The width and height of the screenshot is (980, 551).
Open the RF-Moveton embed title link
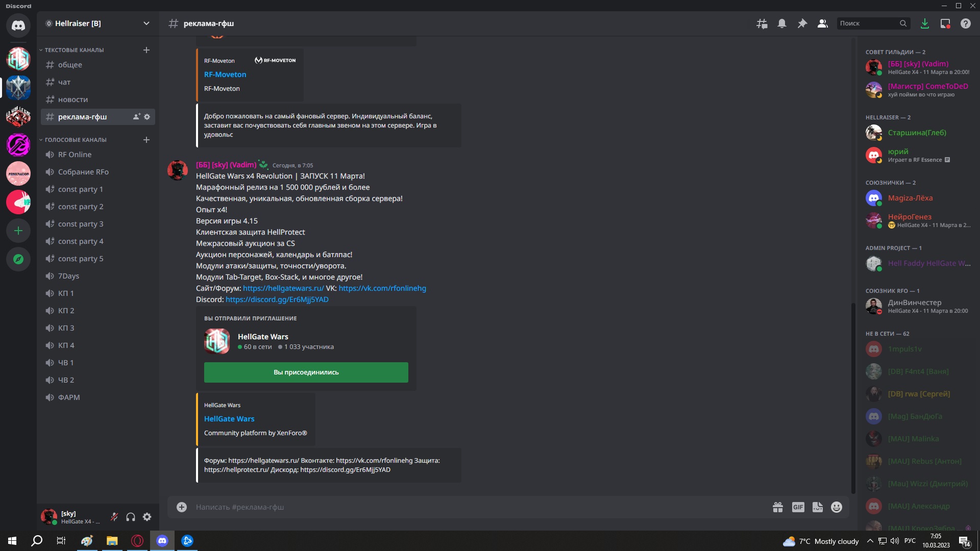(225, 74)
